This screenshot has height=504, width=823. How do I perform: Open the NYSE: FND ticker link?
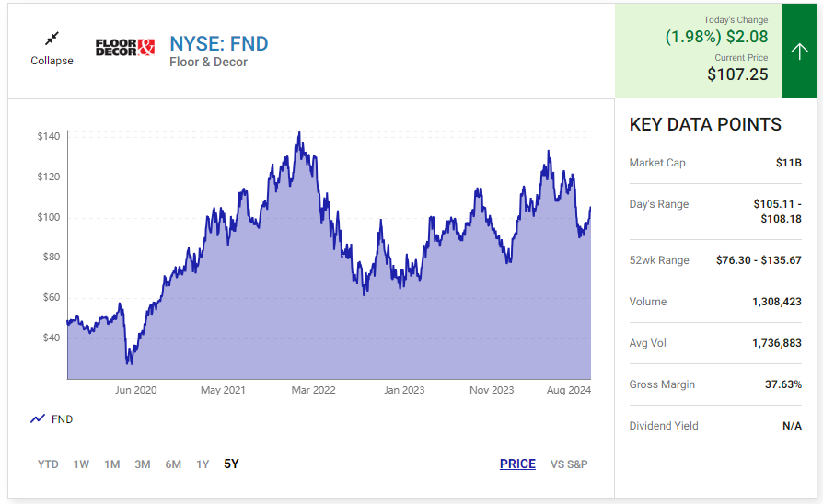click(219, 44)
